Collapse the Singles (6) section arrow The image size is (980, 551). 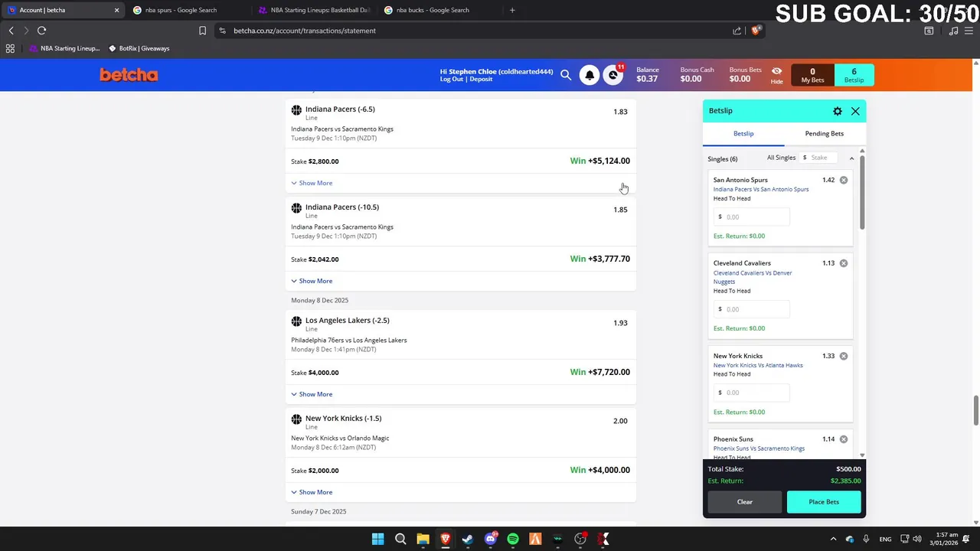point(851,158)
